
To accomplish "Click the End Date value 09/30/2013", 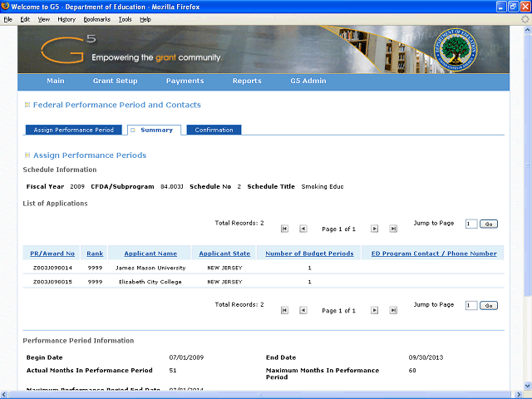I will (x=426, y=357).
